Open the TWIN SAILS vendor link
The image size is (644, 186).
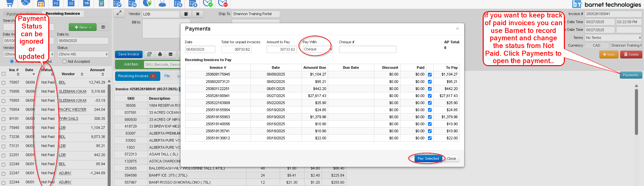68,119
